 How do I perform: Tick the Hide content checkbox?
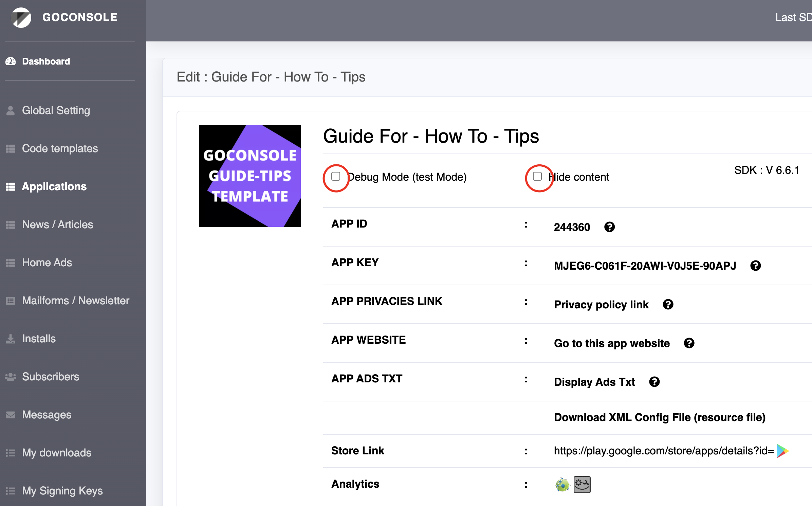537,176
